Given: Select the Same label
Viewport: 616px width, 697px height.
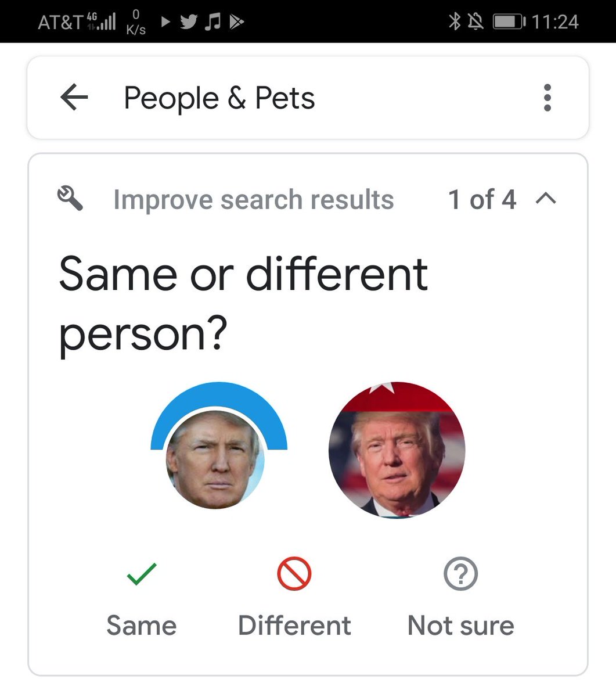Looking at the screenshot, I should [x=142, y=626].
